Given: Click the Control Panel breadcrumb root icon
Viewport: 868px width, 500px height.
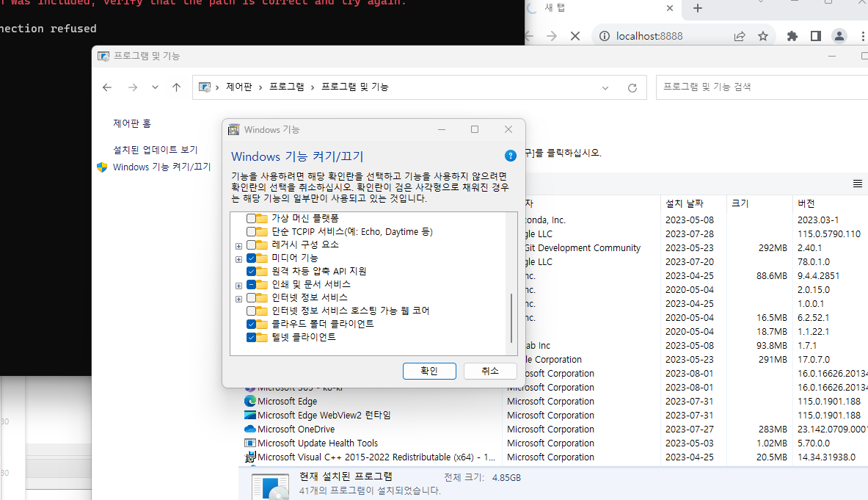Looking at the screenshot, I should [205, 87].
